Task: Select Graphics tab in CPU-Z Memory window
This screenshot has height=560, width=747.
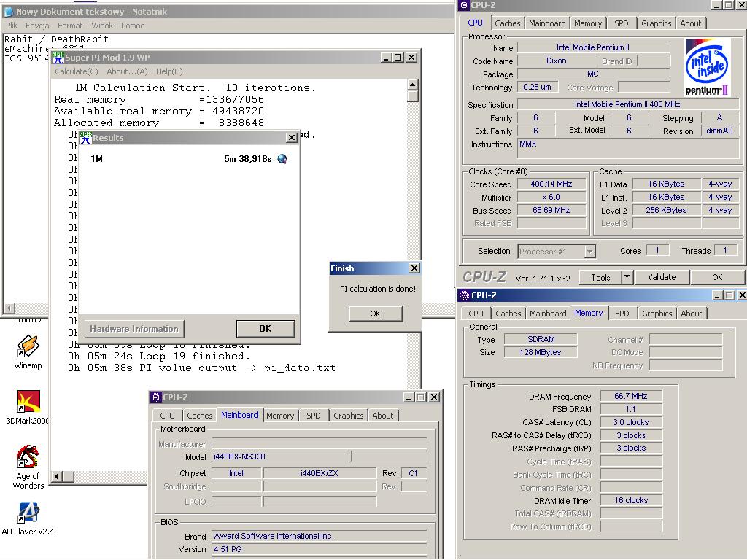Action: click(x=657, y=314)
